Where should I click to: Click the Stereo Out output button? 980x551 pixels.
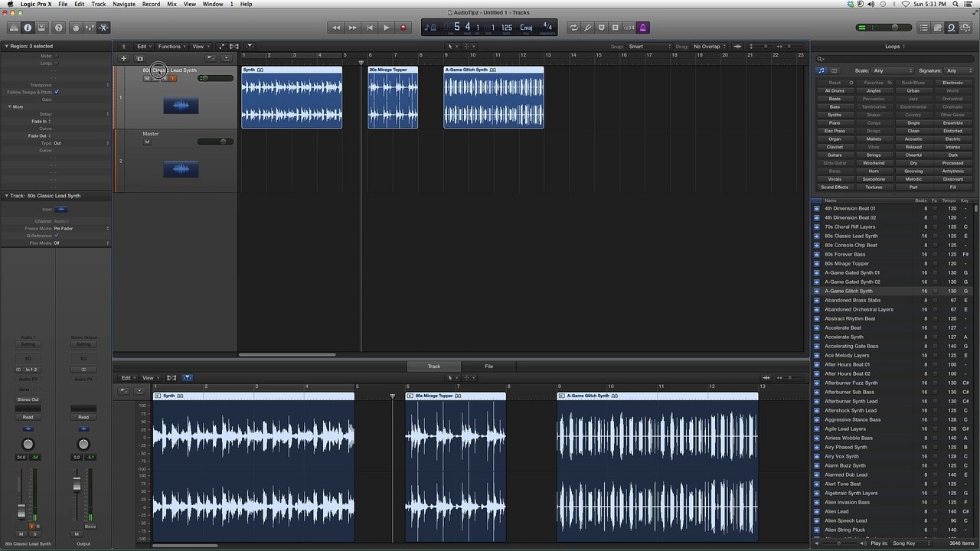28,399
